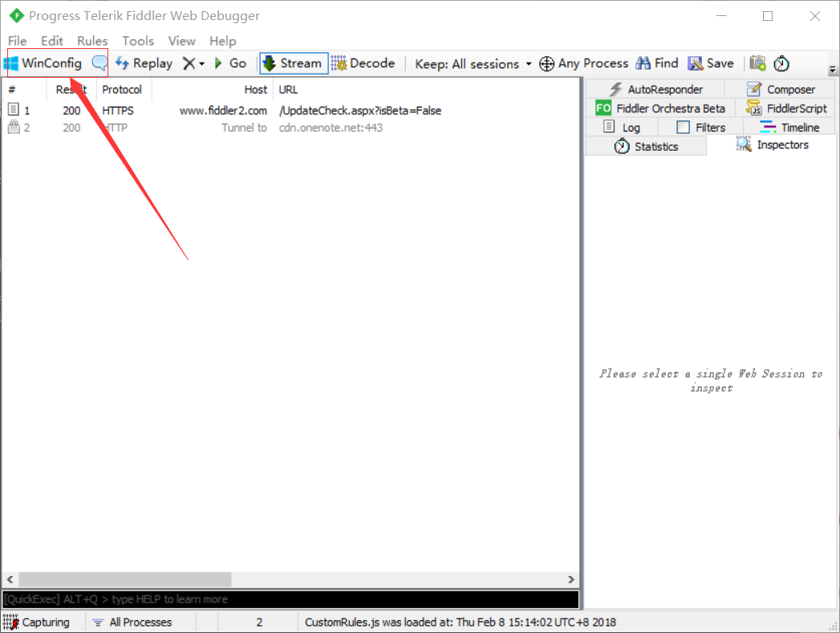Screen dimensions: 840x633
Task: Open the Fiddler Orchestra Beta tab
Action: click(x=660, y=108)
